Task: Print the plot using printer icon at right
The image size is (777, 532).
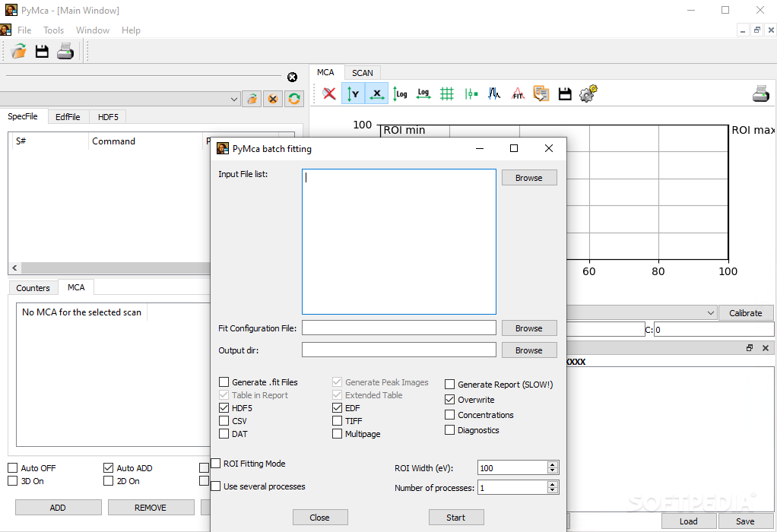Action: click(760, 93)
